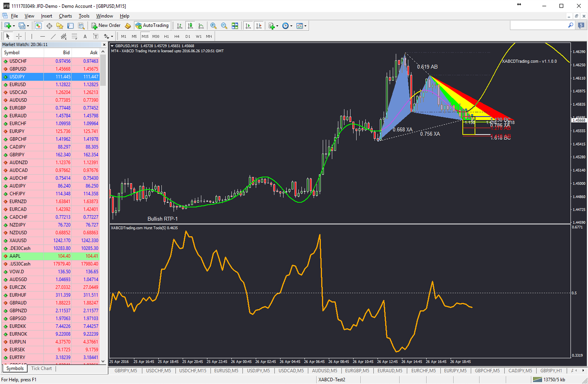
Task: Click the Market Watch scroll-down arrow
Action: [103, 361]
